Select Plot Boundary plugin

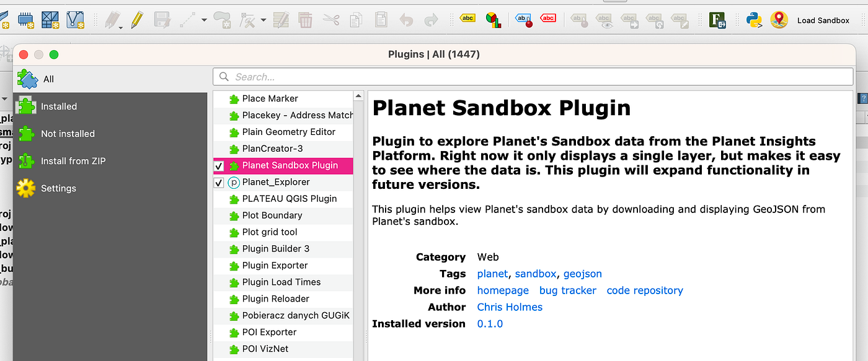coord(283,215)
